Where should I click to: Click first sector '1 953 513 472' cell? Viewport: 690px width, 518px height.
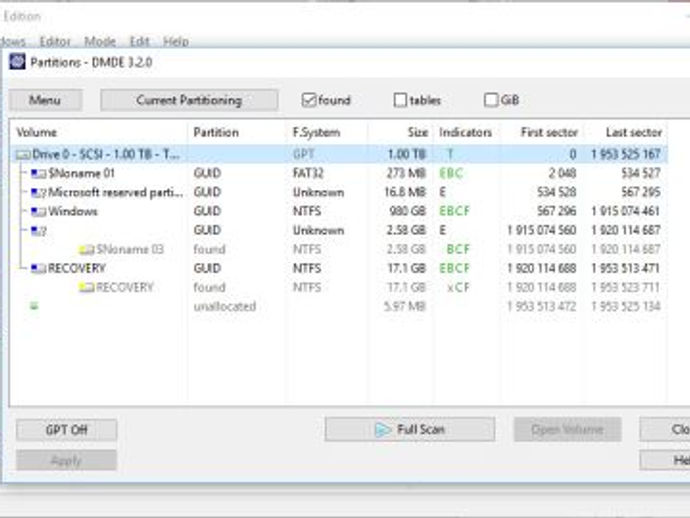click(x=542, y=307)
